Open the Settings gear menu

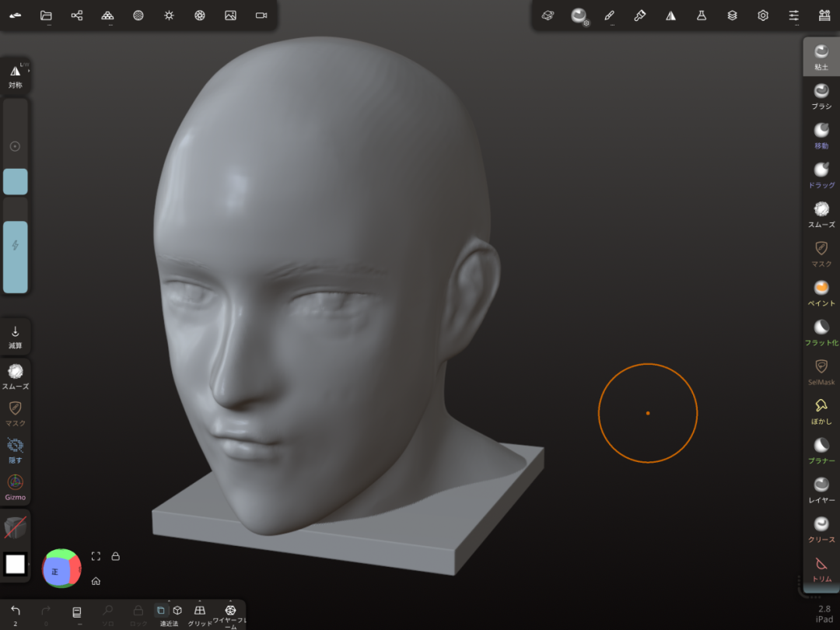tap(763, 16)
